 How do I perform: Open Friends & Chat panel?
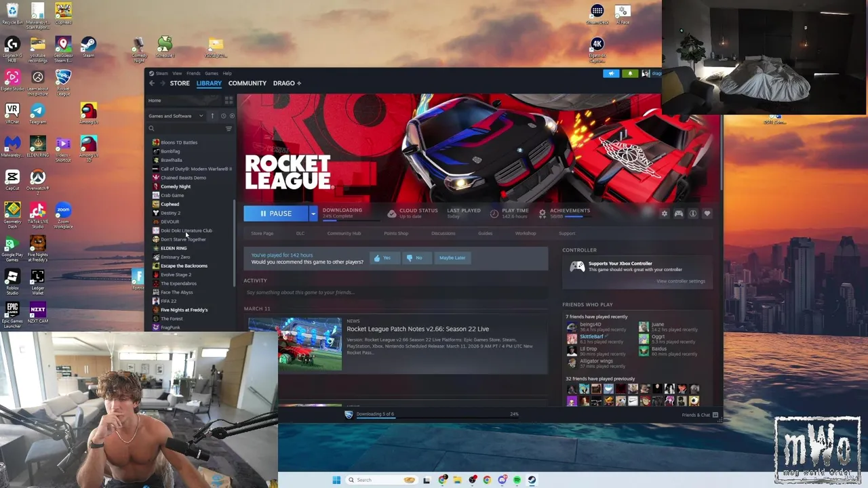[700, 415]
